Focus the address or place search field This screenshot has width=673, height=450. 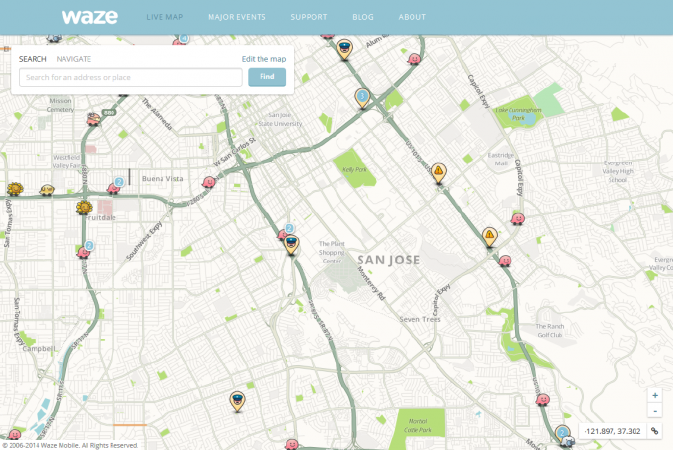pyautogui.click(x=131, y=77)
